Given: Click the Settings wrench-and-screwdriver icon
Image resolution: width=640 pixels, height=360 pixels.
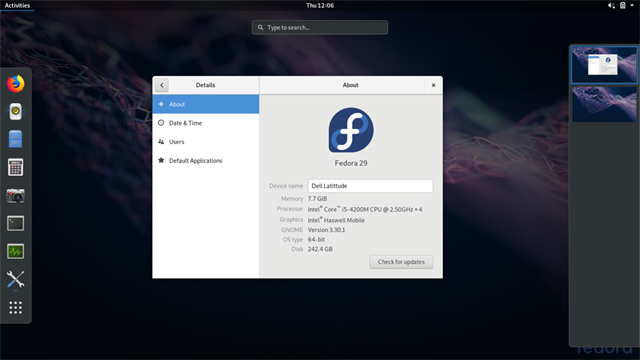Looking at the screenshot, I should click(x=16, y=280).
